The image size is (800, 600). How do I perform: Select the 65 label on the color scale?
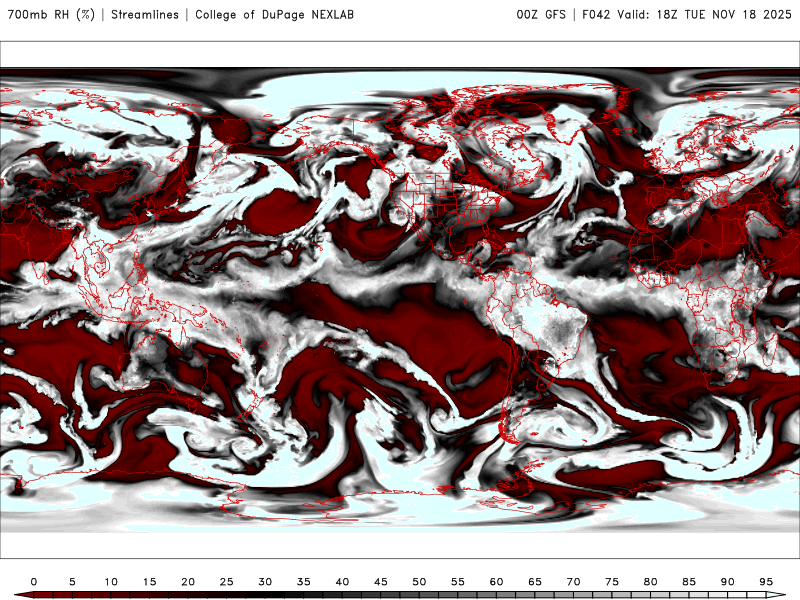pyautogui.click(x=535, y=582)
